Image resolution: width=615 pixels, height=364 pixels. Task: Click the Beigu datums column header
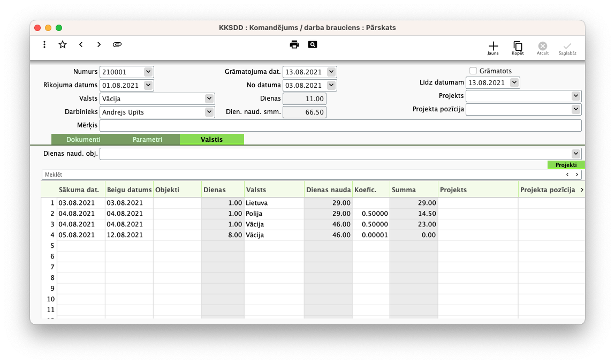point(129,190)
